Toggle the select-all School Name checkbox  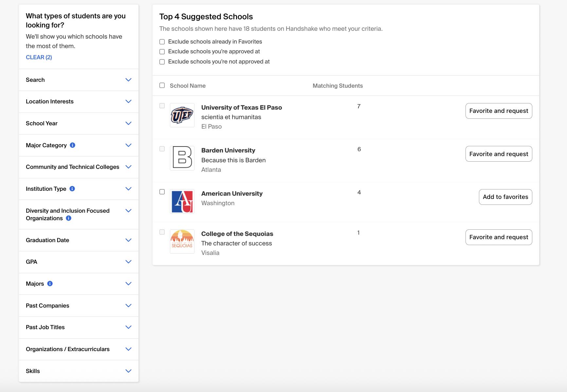pyautogui.click(x=162, y=85)
